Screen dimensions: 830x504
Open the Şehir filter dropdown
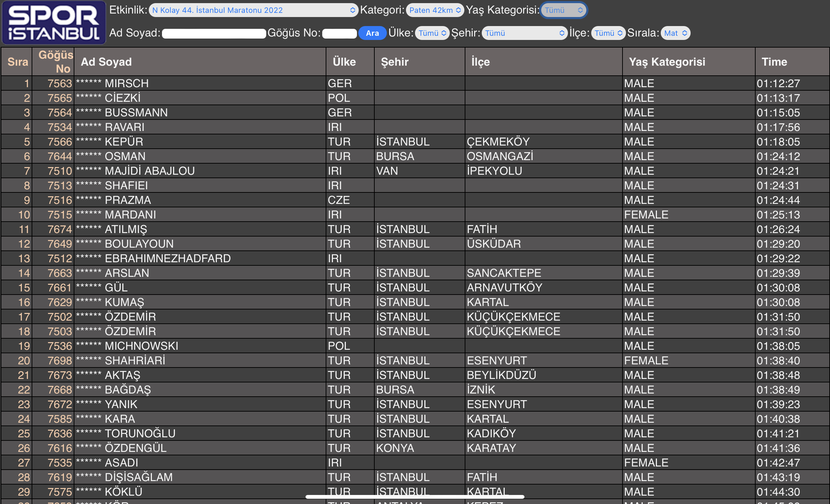pos(524,33)
